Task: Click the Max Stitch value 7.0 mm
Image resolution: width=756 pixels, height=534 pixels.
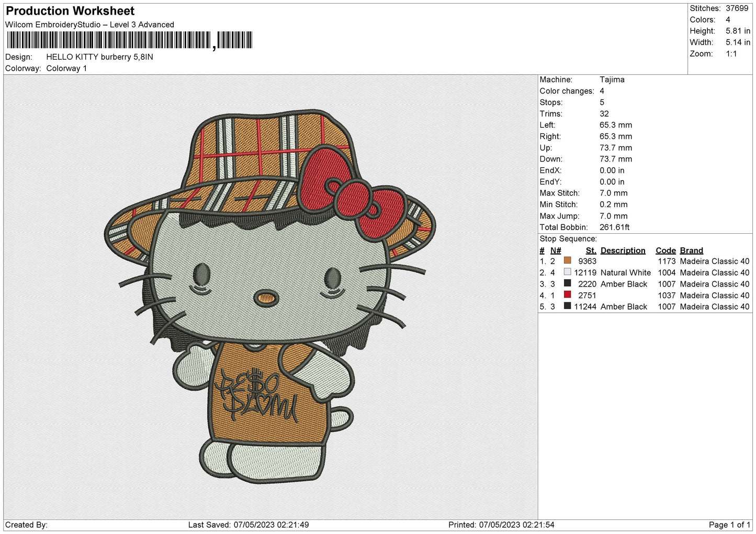Action: click(x=613, y=193)
